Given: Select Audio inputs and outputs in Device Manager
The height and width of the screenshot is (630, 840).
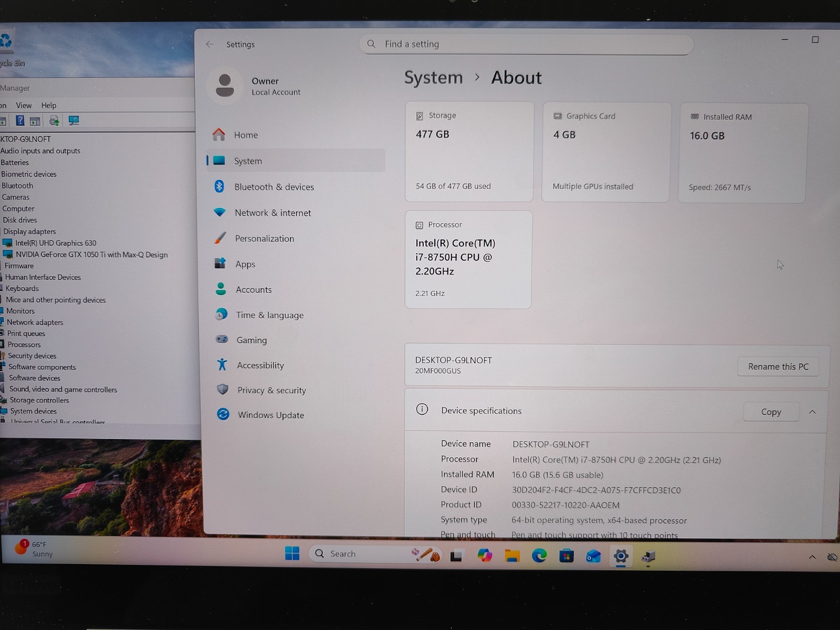Looking at the screenshot, I should (40, 151).
